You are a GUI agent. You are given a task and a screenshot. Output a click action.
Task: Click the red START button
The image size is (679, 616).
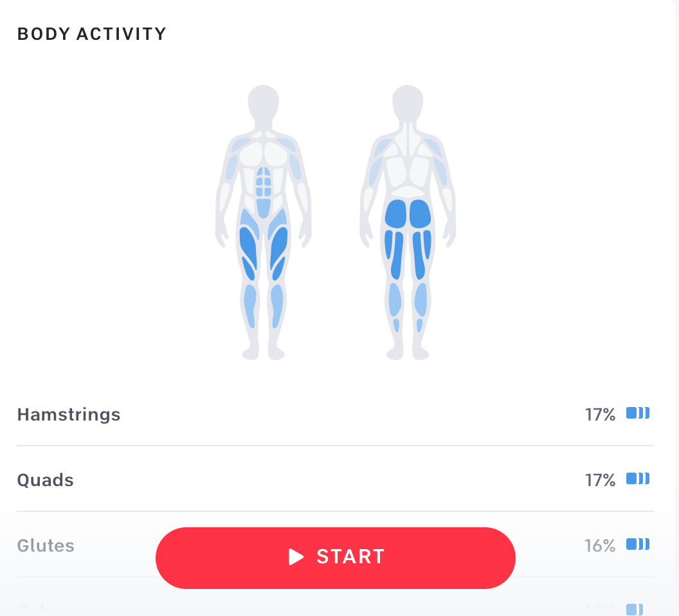pos(335,557)
